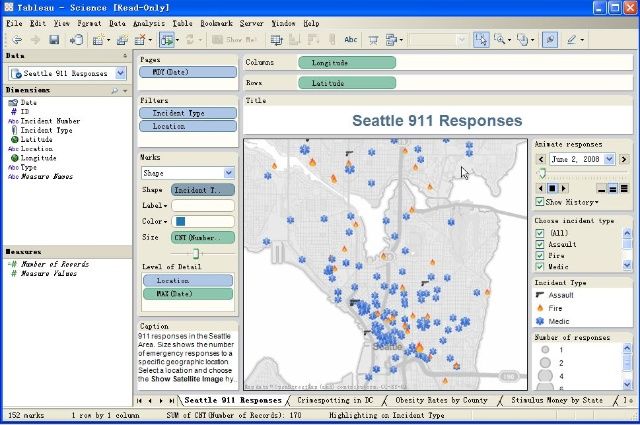Open the Color dropdown arrow on Marks card
The image size is (640, 425).
coord(165,222)
